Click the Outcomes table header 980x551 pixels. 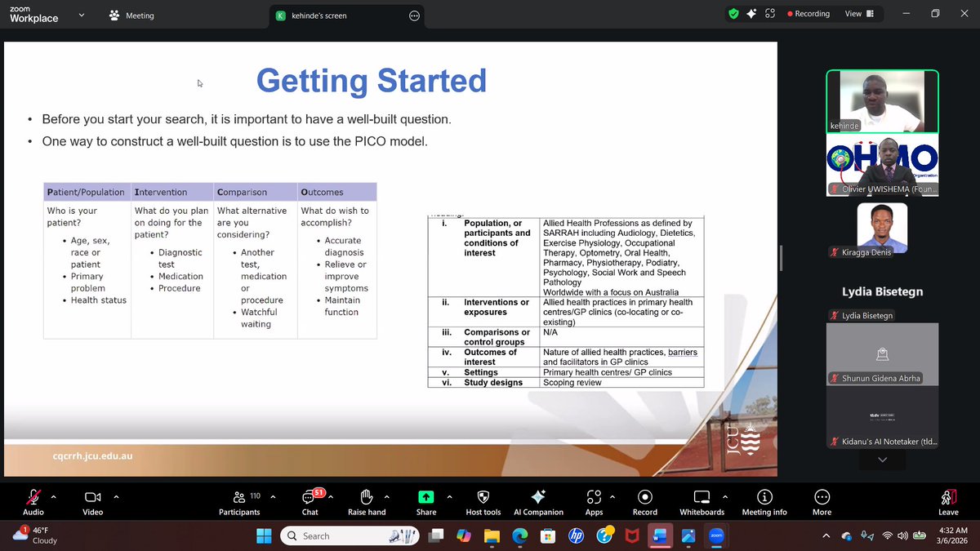click(x=337, y=192)
